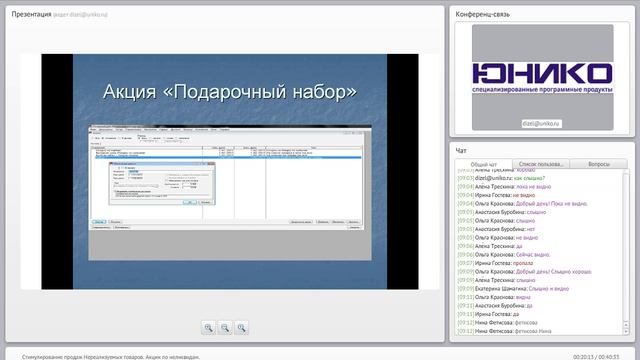The width and height of the screenshot is (640, 360).
Task: Select message 'Ольга Краснова: слышно'
Action: tap(496, 220)
